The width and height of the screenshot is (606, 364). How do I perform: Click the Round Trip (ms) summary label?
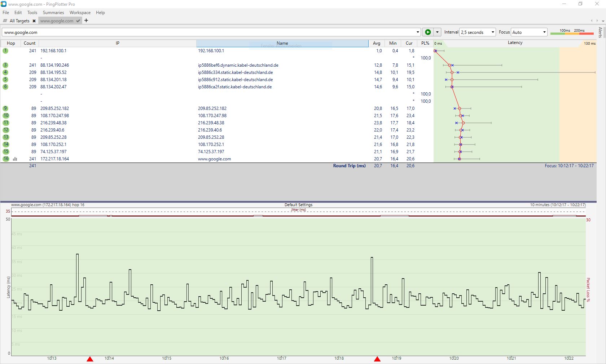pos(349,166)
